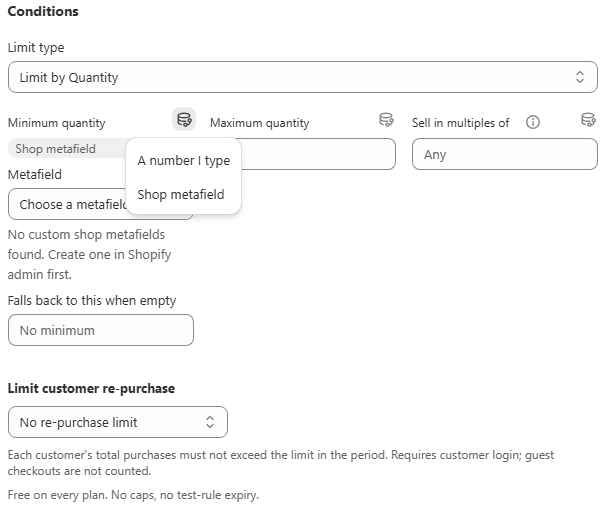Click the re-purchase dropdown chevron arrows
Image resolution: width=601 pixels, height=512 pixels.
pyautogui.click(x=210, y=422)
